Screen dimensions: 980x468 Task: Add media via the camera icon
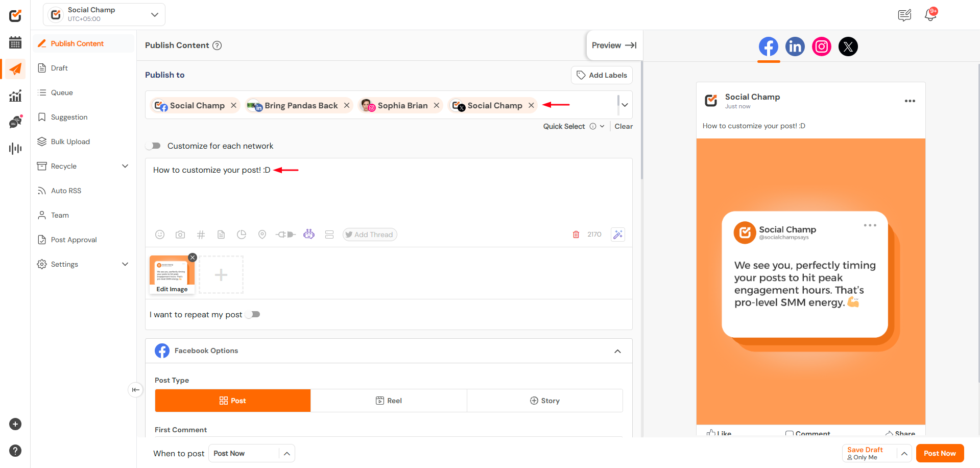click(x=180, y=235)
